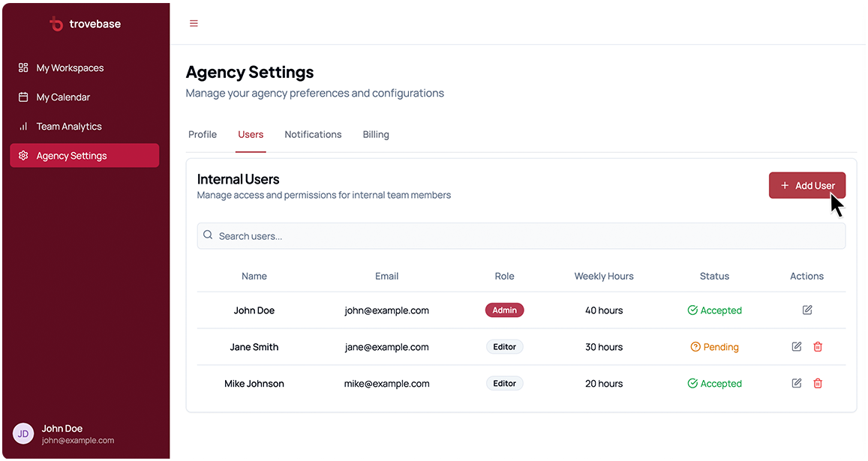Click Mike Johnson's Accepted check icon
This screenshot has width=868, height=461.
692,383
